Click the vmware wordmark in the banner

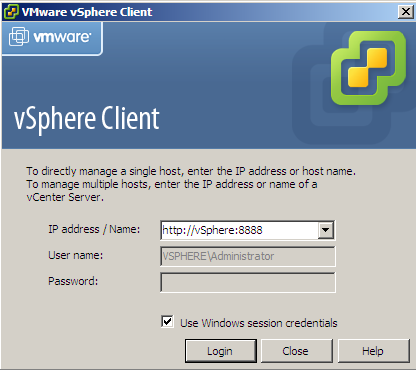(62, 37)
